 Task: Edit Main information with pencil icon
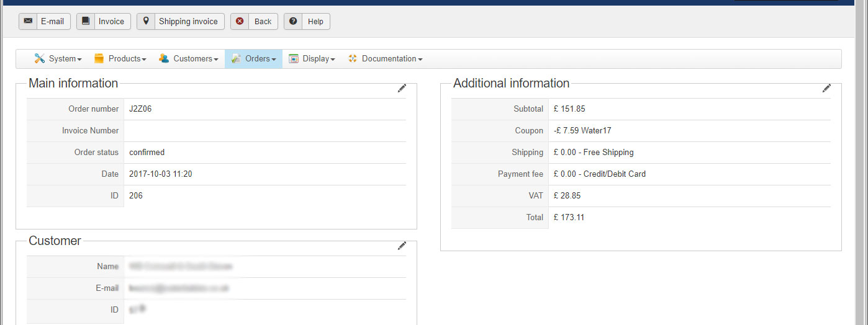click(402, 89)
